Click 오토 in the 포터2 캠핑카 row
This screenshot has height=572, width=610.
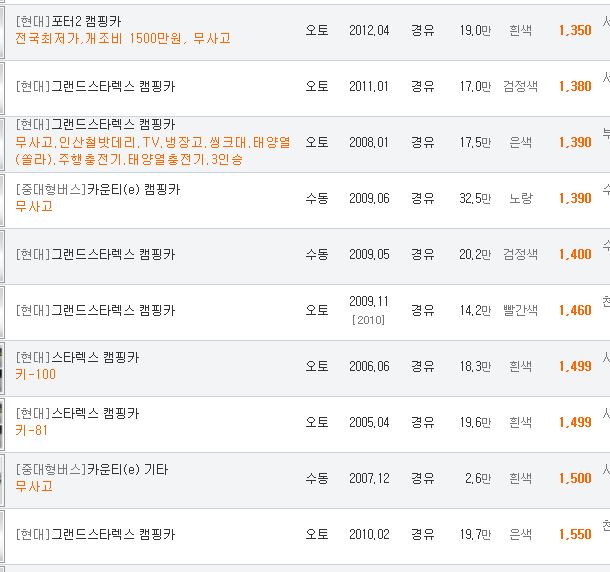coord(317,30)
